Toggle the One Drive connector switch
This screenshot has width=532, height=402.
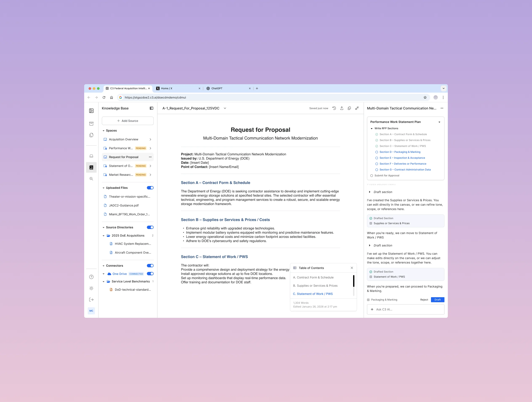[150, 274]
